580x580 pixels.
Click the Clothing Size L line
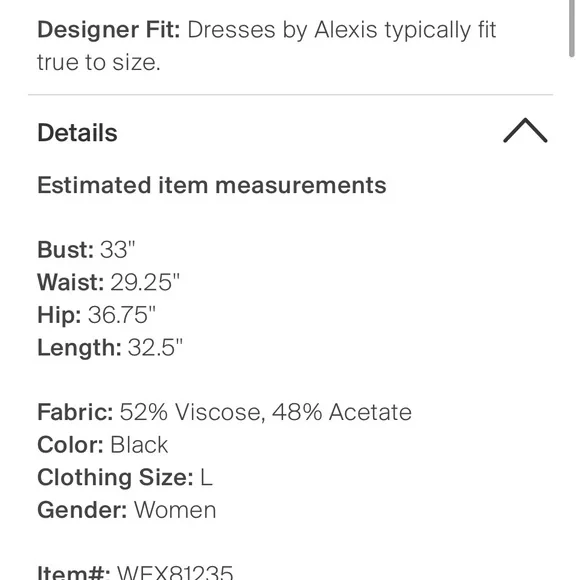pyautogui.click(x=125, y=477)
